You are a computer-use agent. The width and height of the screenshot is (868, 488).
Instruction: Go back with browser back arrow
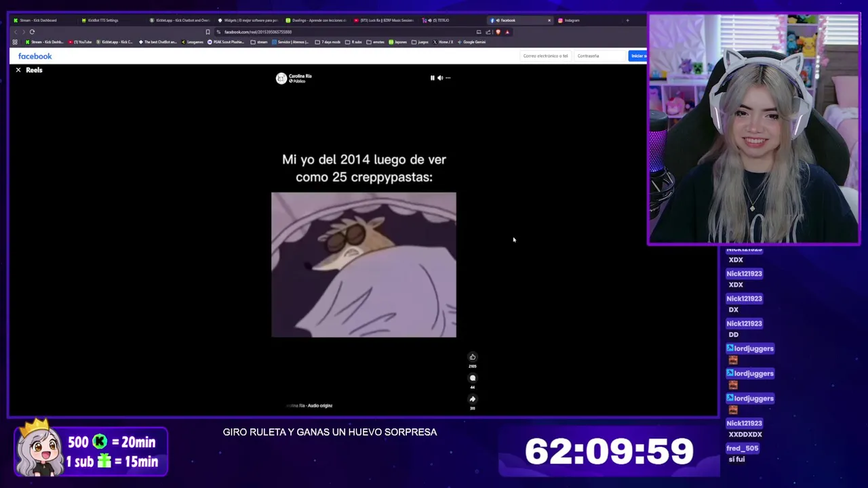pos(16,32)
